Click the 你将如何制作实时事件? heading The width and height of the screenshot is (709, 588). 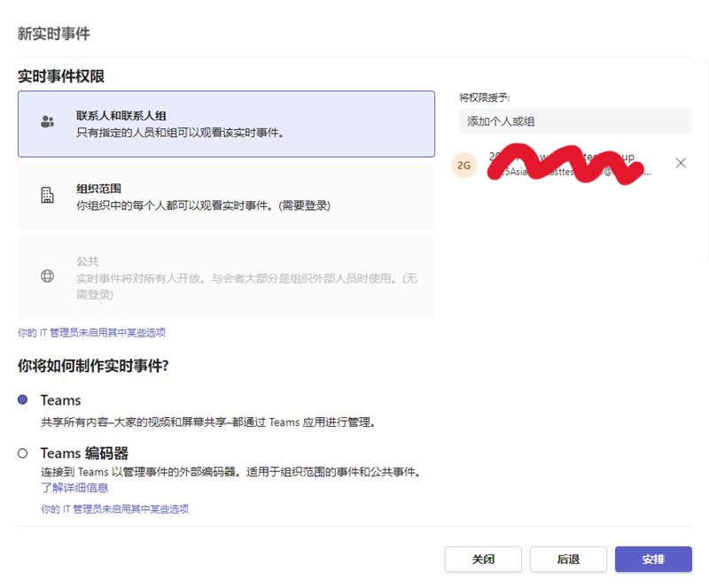93,365
